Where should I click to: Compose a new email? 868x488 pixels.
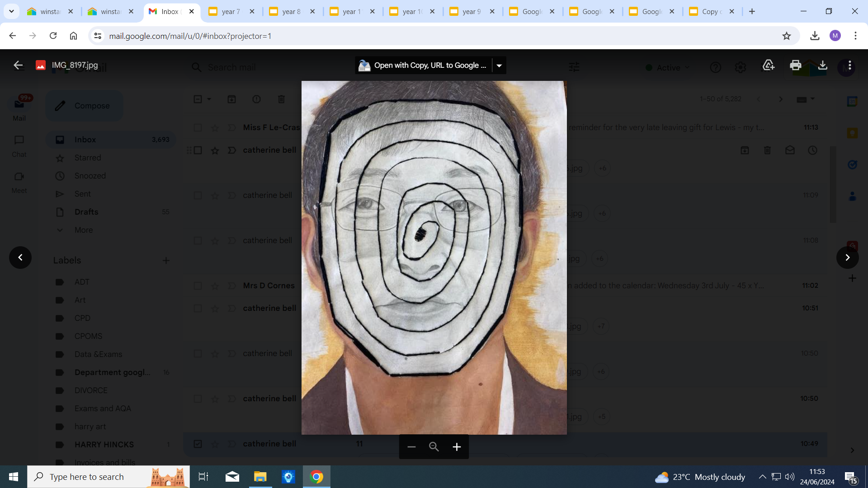tap(84, 106)
